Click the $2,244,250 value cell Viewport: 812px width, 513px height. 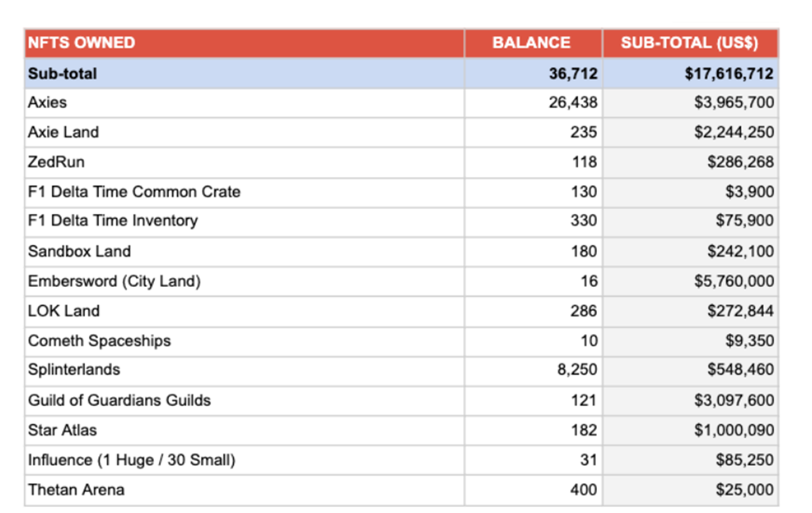click(690, 132)
